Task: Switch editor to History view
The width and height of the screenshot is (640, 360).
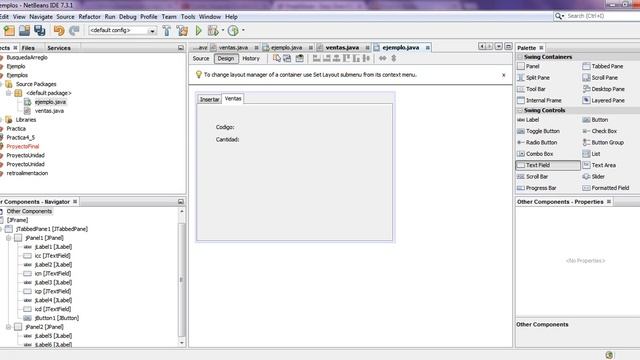Action: (x=251, y=58)
